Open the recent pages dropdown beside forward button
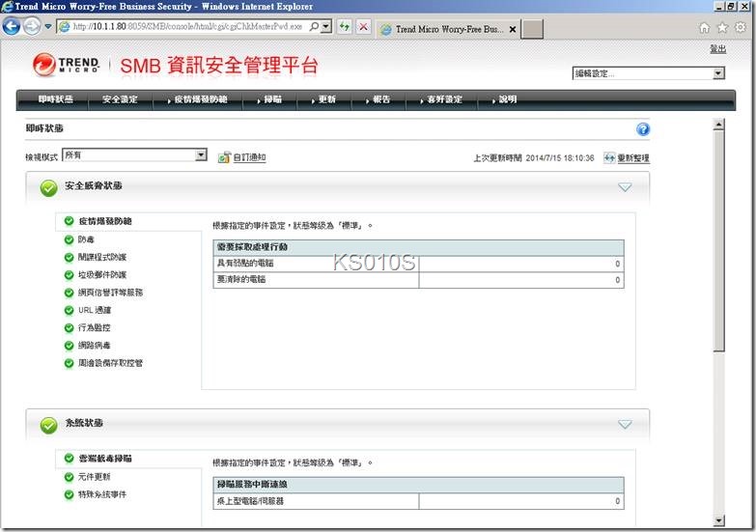Viewport: 756px width, 532px height. pyautogui.click(x=47, y=26)
